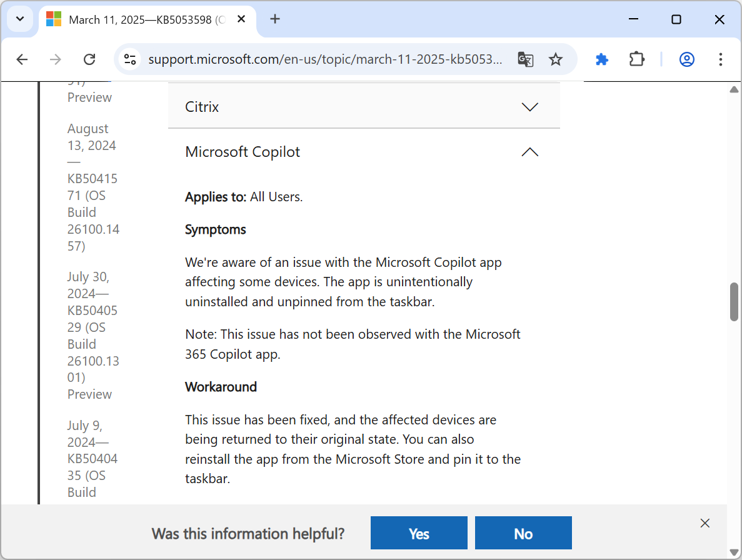Click Yes for helpful feedback

419,533
